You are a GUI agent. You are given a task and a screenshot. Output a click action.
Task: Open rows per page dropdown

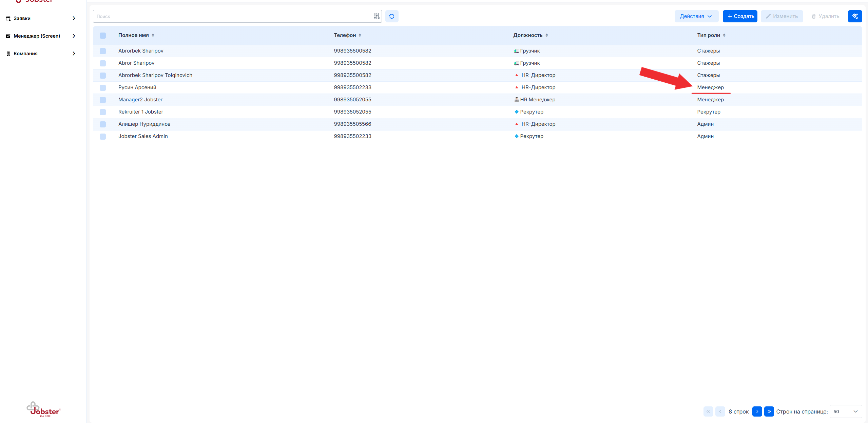[845, 411]
